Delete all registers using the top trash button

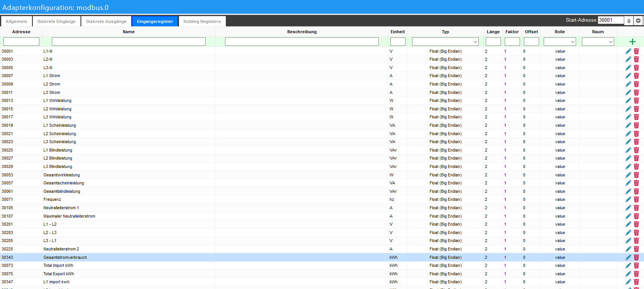pos(629,21)
